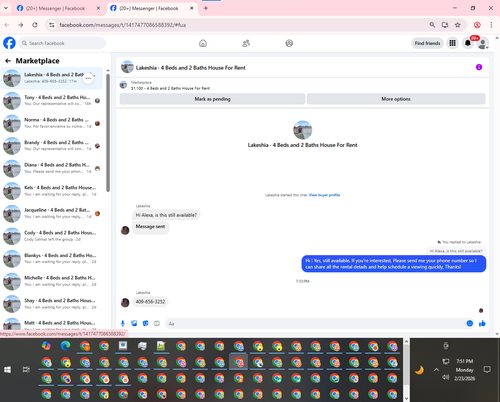
Task: Click the 'Hi Alexa, is this still available?' message
Action: pyautogui.click(x=166, y=215)
